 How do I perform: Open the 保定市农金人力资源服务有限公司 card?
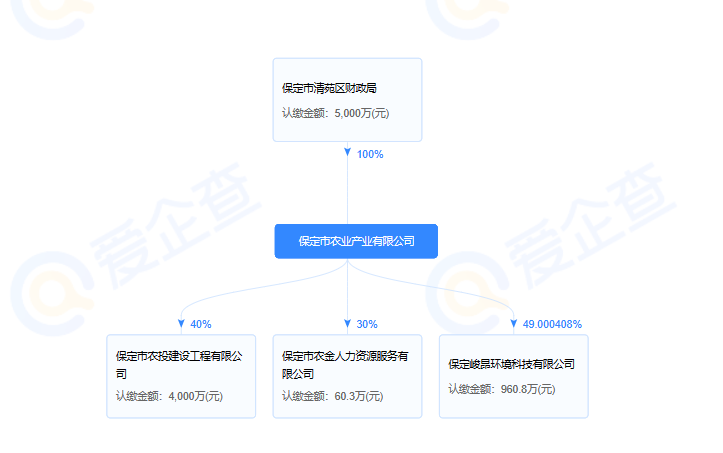pyautogui.click(x=347, y=376)
